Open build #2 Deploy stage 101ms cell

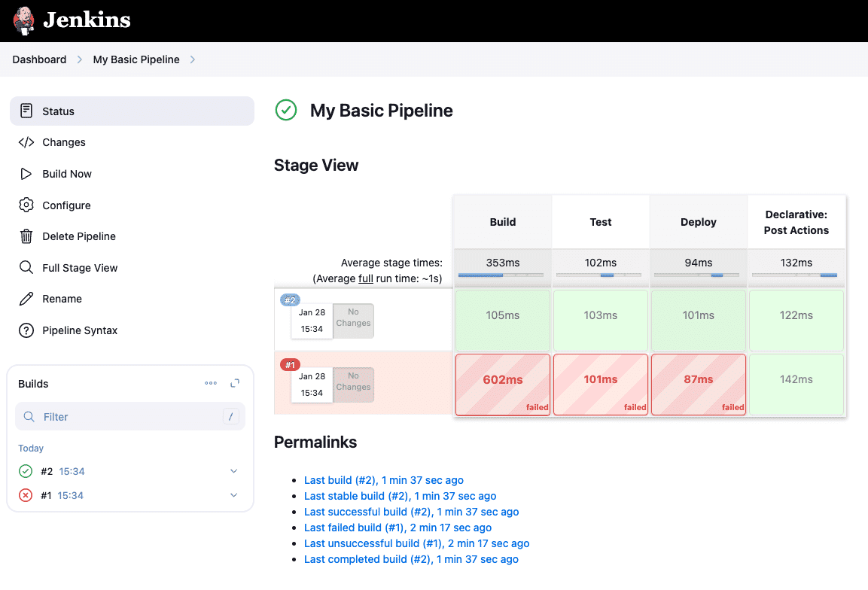coord(699,321)
